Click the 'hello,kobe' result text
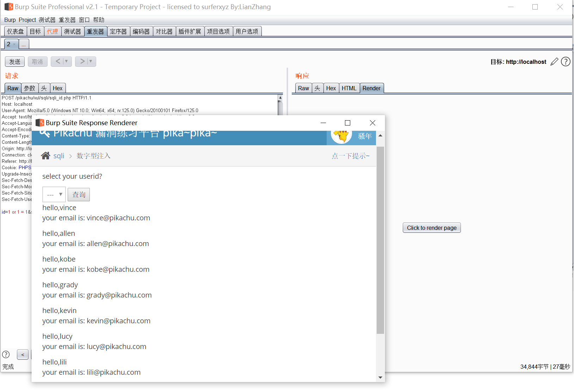Screen dimensions: 574x392 coord(59,259)
